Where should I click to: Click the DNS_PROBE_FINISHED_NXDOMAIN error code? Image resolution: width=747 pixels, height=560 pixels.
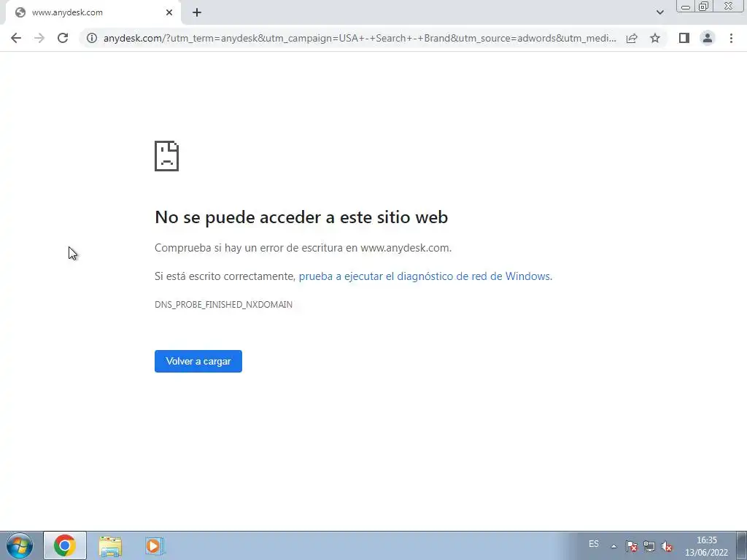(223, 305)
